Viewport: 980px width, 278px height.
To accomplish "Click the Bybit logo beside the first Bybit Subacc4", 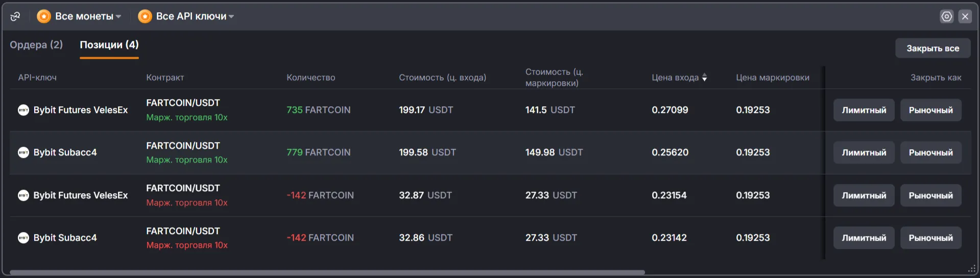I will pyautogui.click(x=23, y=152).
